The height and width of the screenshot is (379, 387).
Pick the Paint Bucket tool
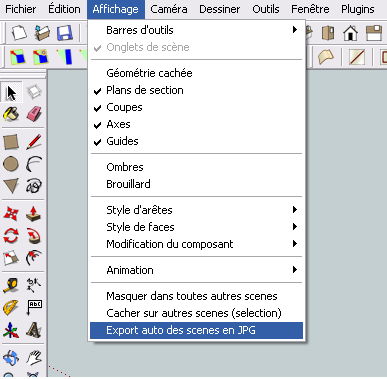click(x=11, y=114)
